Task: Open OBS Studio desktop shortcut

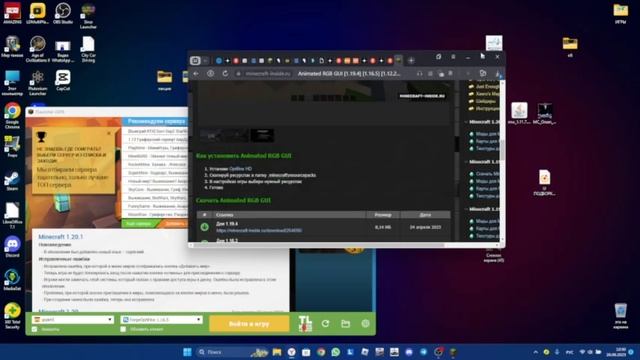Action: click(63, 13)
